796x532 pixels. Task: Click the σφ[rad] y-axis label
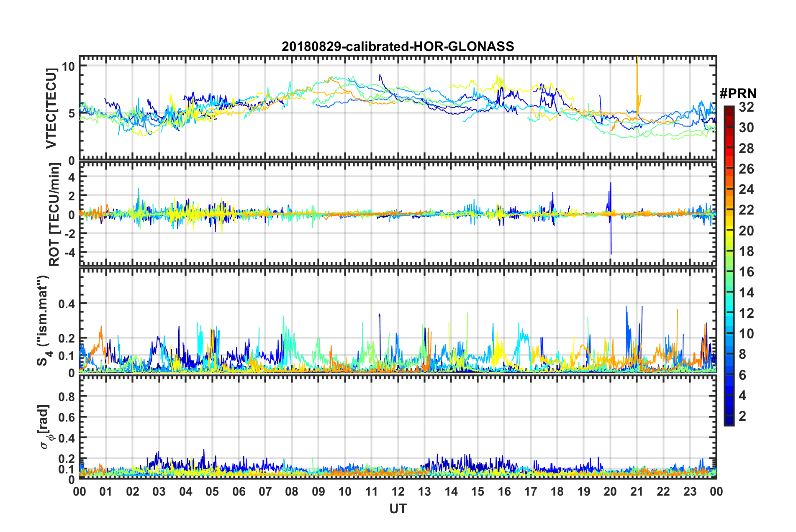[x=45, y=427]
